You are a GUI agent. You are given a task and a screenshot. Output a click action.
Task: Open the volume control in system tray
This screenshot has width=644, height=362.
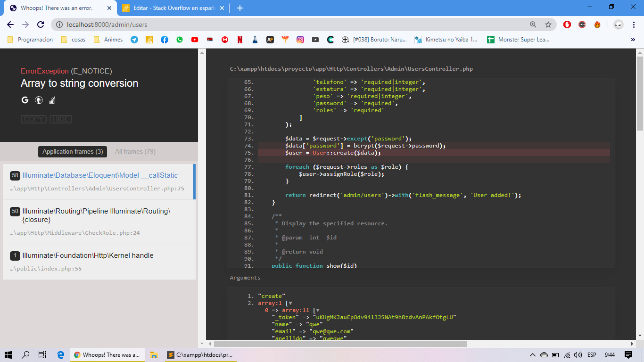tap(578, 354)
